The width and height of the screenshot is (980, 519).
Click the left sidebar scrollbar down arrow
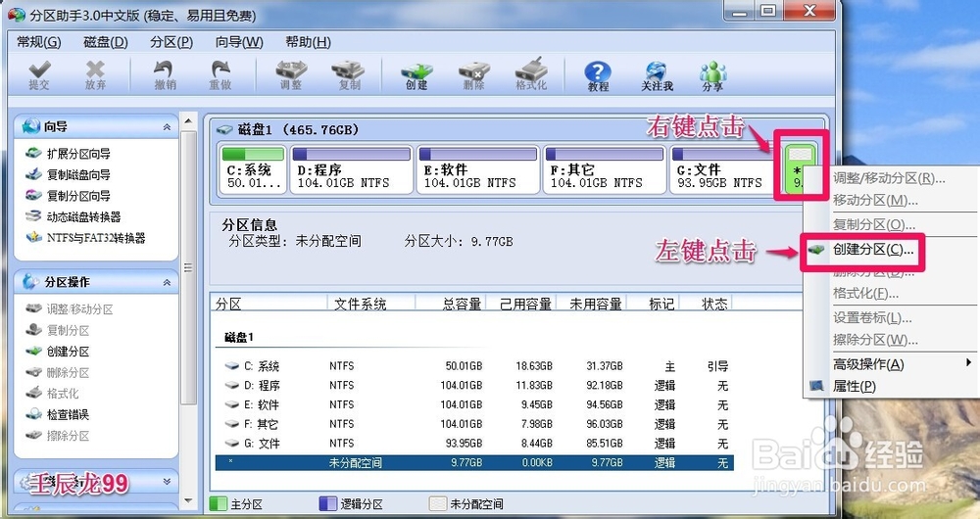click(x=188, y=500)
